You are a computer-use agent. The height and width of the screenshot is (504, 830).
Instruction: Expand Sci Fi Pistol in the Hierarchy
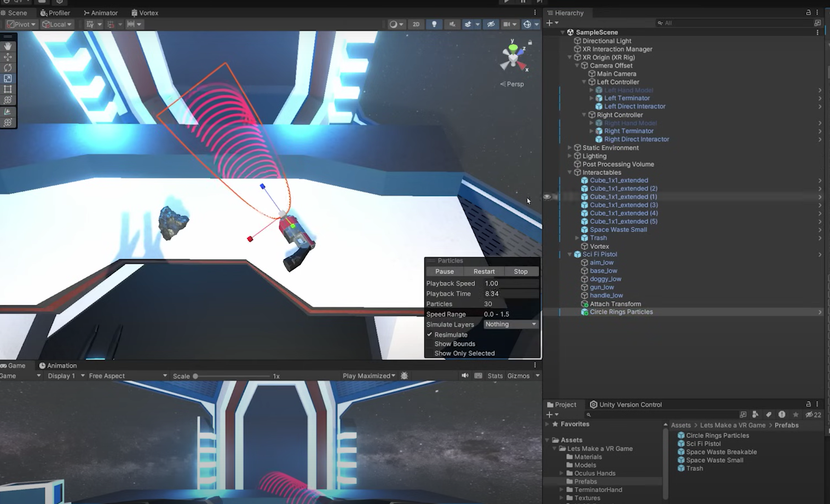point(569,254)
